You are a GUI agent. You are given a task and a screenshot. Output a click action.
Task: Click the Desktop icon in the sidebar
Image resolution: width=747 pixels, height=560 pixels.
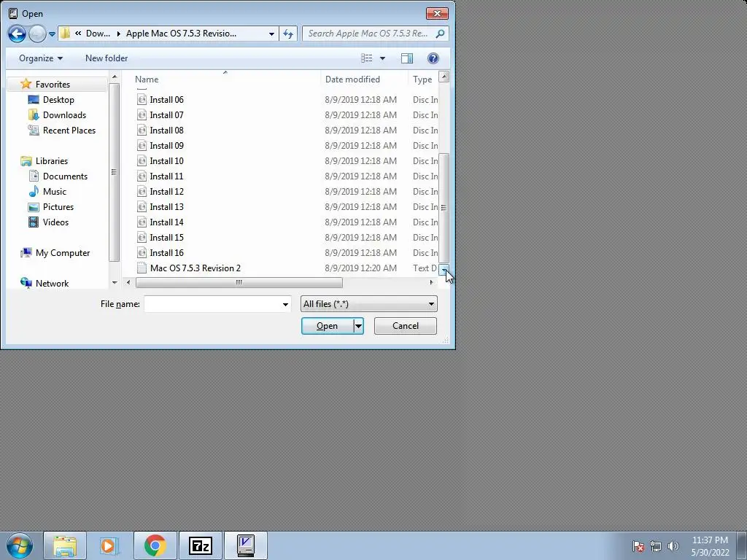pos(34,99)
